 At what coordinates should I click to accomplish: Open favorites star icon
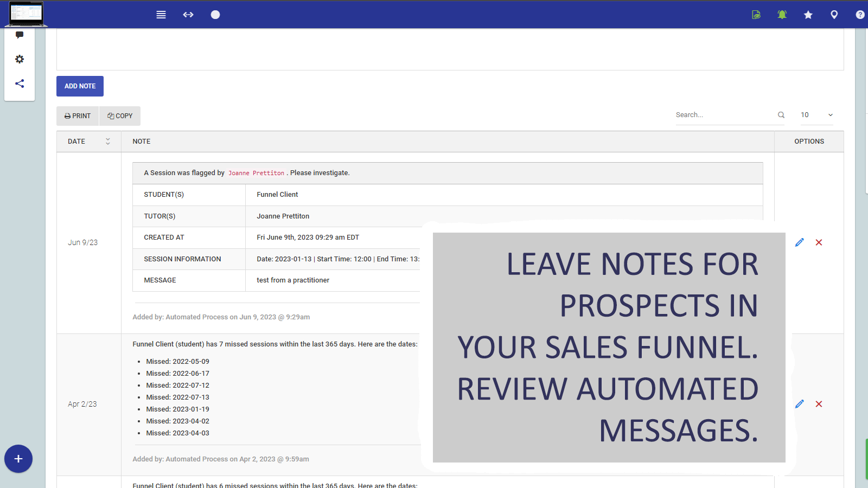808,15
